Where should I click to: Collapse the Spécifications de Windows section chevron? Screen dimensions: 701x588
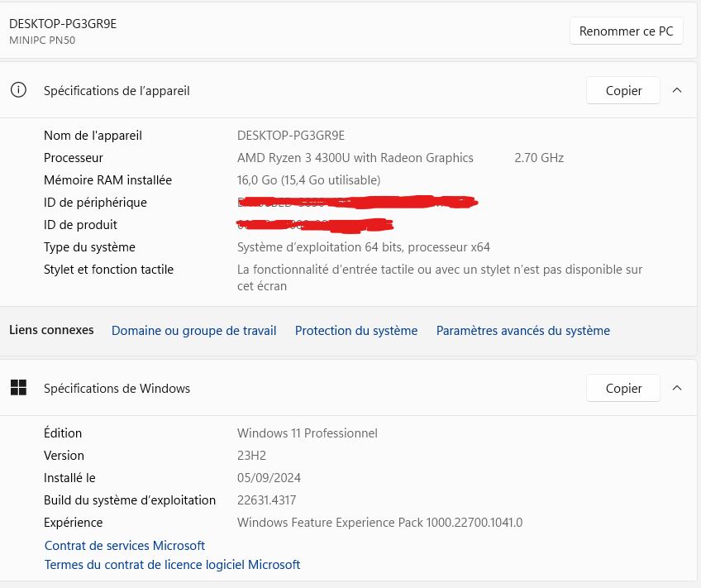tap(677, 388)
